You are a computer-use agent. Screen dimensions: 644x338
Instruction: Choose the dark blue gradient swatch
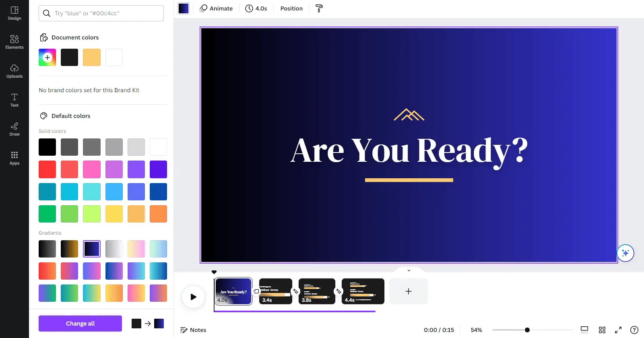[x=92, y=249]
